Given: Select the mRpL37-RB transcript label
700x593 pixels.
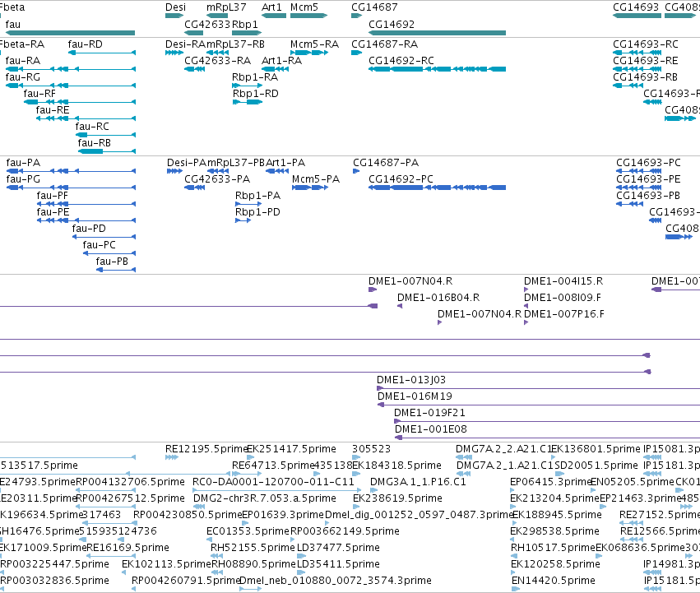Looking at the screenshot, I should point(235,44).
